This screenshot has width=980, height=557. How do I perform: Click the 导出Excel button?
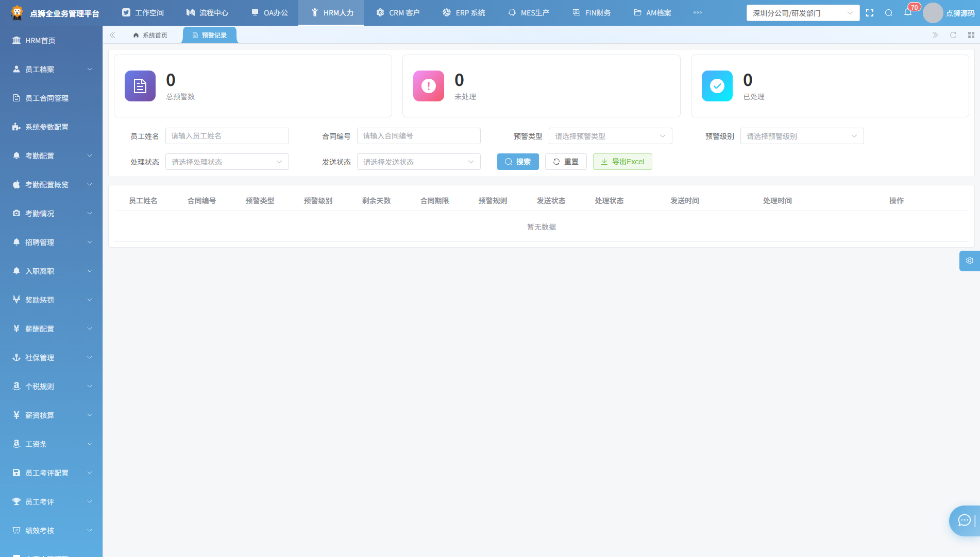(622, 162)
